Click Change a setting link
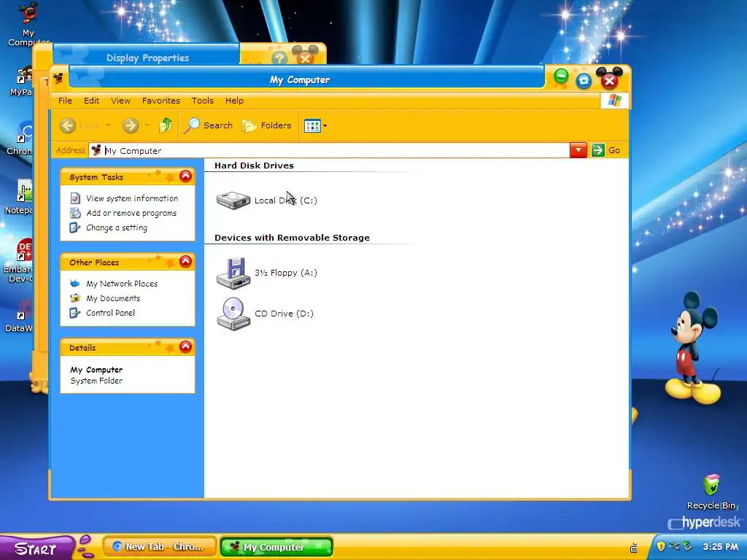Screen dimensions: 747x560 point(116,227)
